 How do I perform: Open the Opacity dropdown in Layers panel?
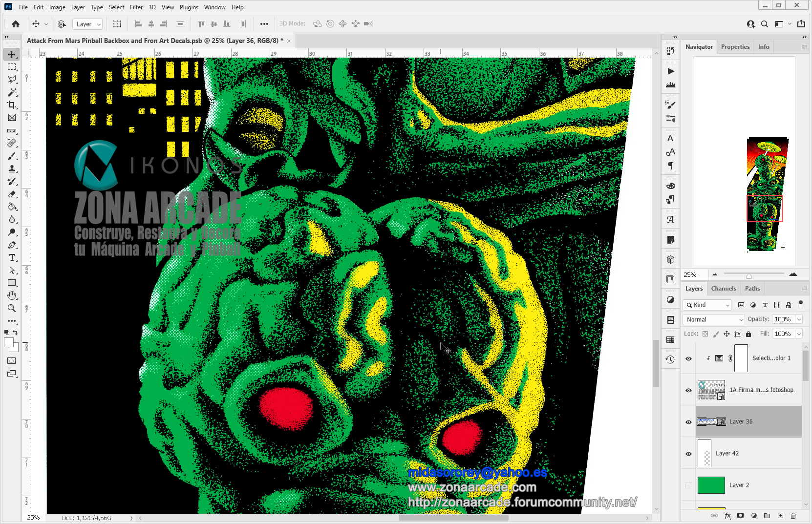pyautogui.click(x=798, y=319)
